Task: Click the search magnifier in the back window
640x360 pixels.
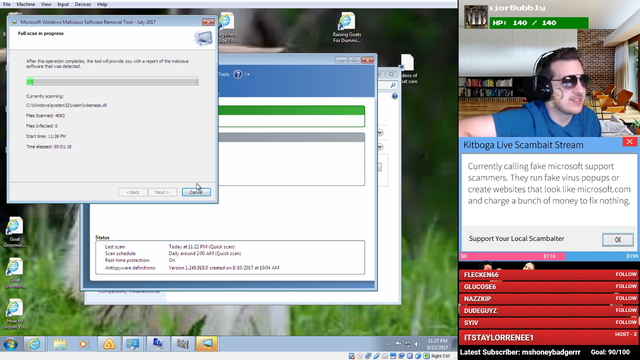Action: [393, 85]
